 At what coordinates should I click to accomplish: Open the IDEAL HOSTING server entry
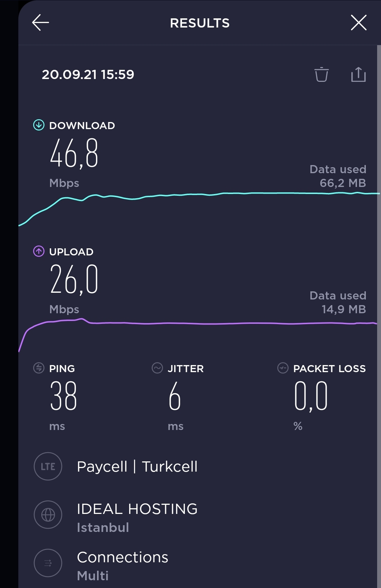pyautogui.click(x=137, y=517)
